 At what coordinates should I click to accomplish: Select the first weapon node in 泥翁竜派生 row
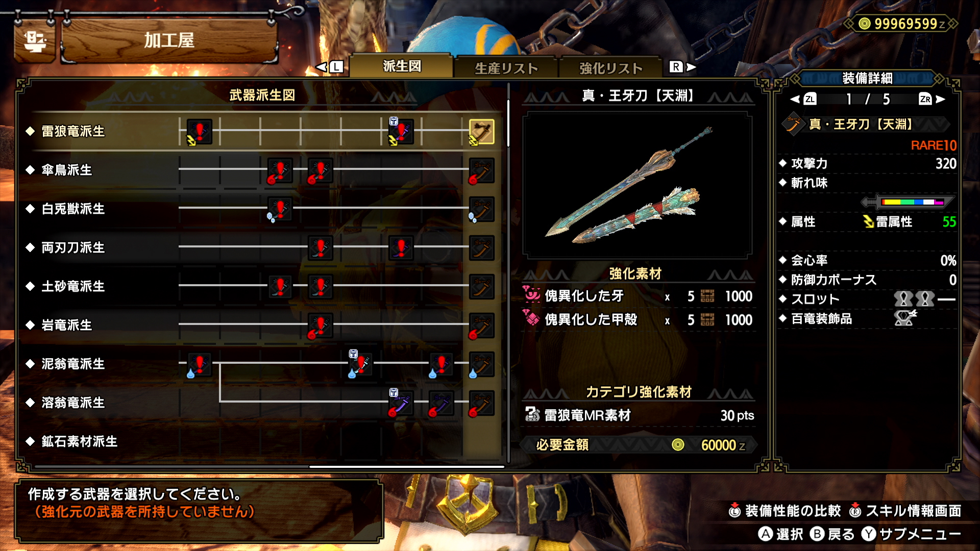tap(199, 364)
